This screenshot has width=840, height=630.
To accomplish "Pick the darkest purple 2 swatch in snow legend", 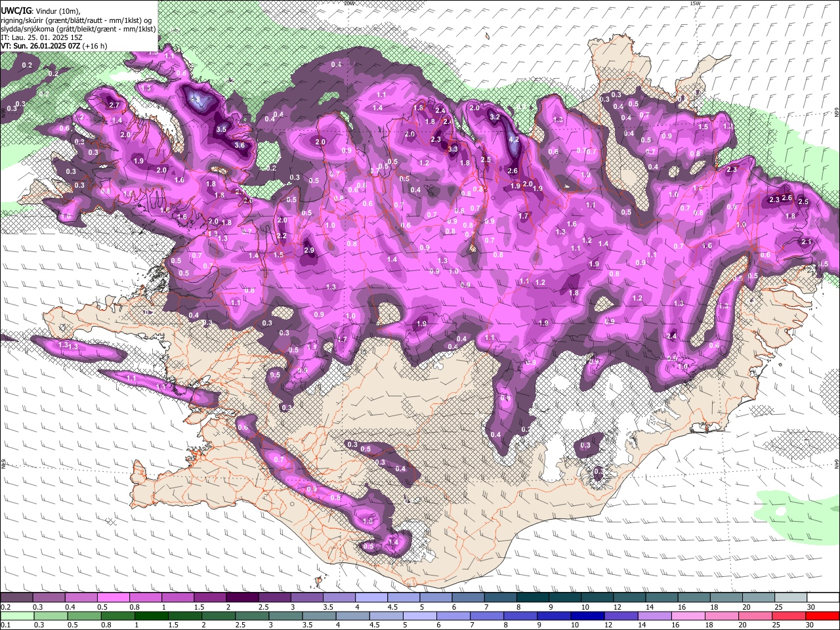I will (x=242, y=597).
